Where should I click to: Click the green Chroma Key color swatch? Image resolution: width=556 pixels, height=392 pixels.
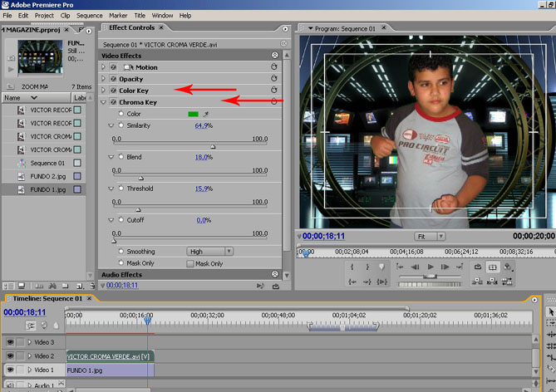pyautogui.click(x=193, y=114)
